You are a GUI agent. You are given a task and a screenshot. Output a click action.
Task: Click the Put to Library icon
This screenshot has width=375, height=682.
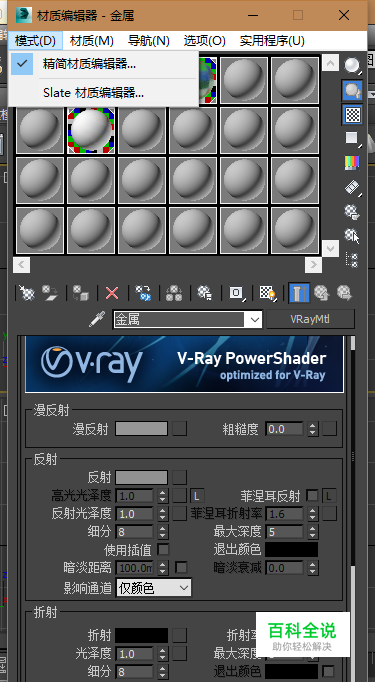tap(205, 293)
